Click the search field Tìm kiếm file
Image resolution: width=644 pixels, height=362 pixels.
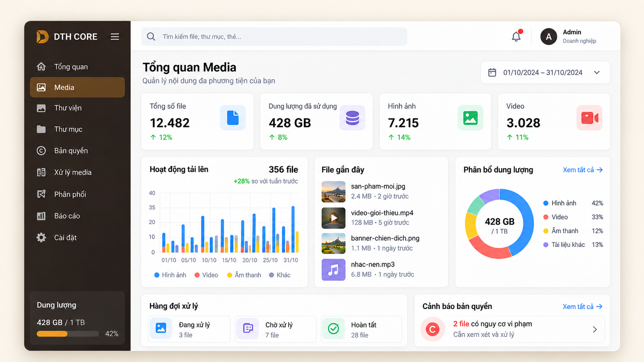coord(274,37)
